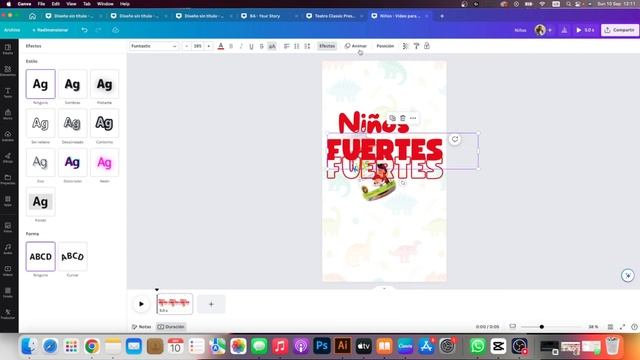
Task: Go to Canva home icon
Action: coord(32,16)
